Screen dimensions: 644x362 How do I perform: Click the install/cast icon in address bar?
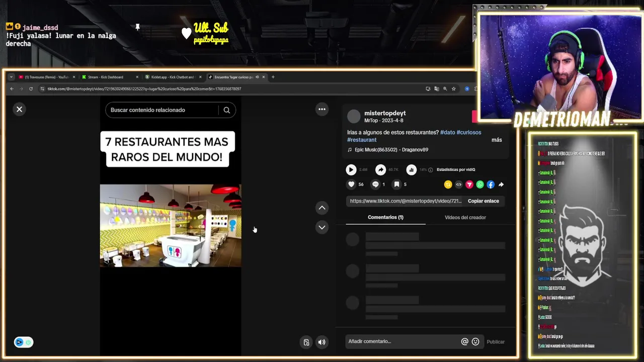[x=428, y=89]
